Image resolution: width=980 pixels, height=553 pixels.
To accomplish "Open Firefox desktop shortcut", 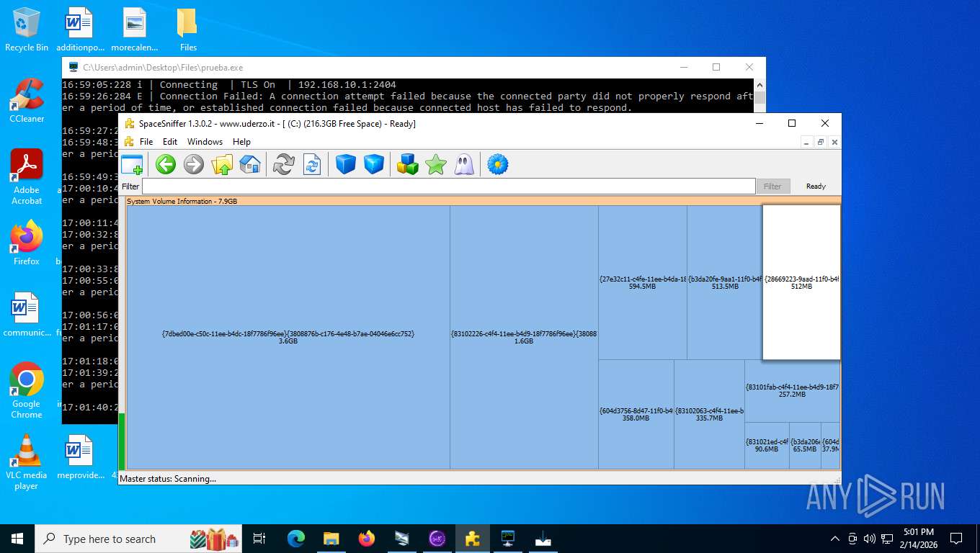I will [27, 243].
